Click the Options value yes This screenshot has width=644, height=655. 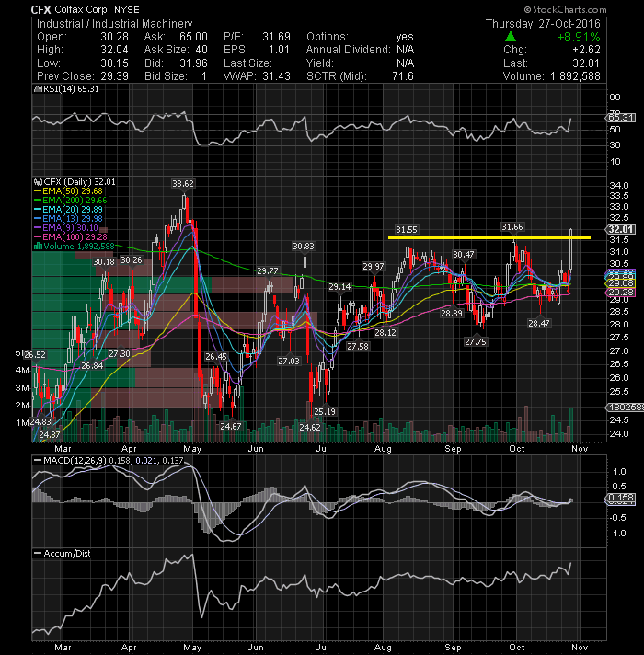(x=405, y=37)
